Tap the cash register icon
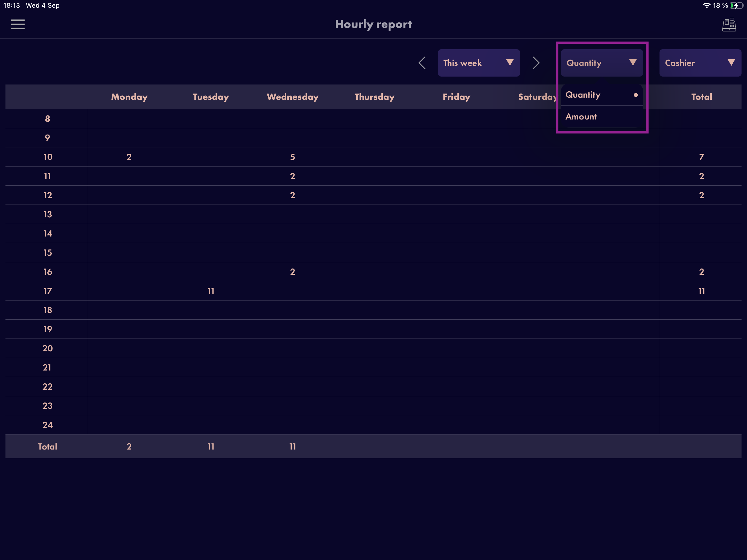The width and height of the screenshot is (747, 560). coord(729,24)
